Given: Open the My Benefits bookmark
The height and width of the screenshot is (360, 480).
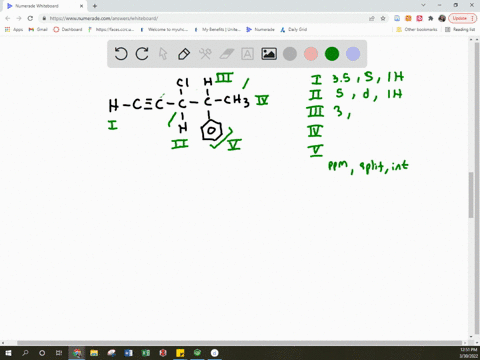Looking at the screenshot, I should point(218,29).
